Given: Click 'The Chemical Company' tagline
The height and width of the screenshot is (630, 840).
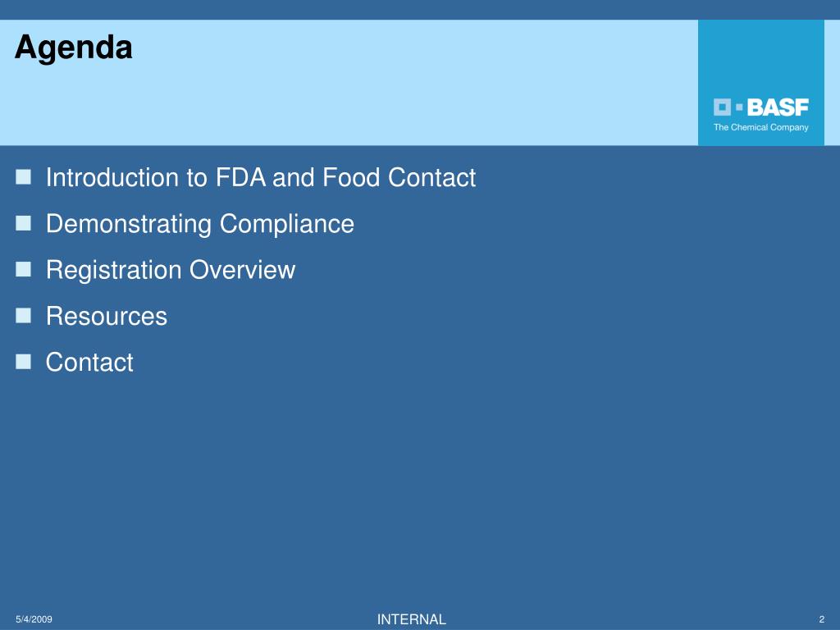Looking at the screenshot, I should click(x=760, y=127).
